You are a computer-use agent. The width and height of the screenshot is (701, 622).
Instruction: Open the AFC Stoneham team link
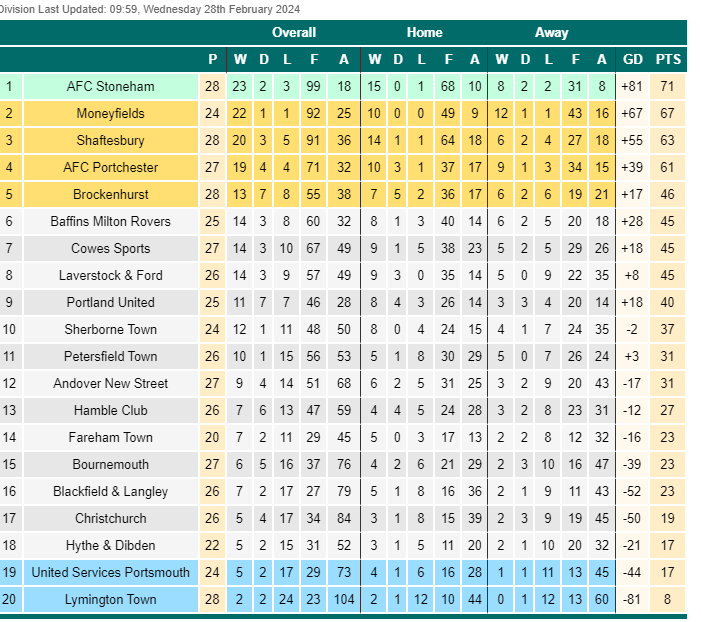[110, 86]
